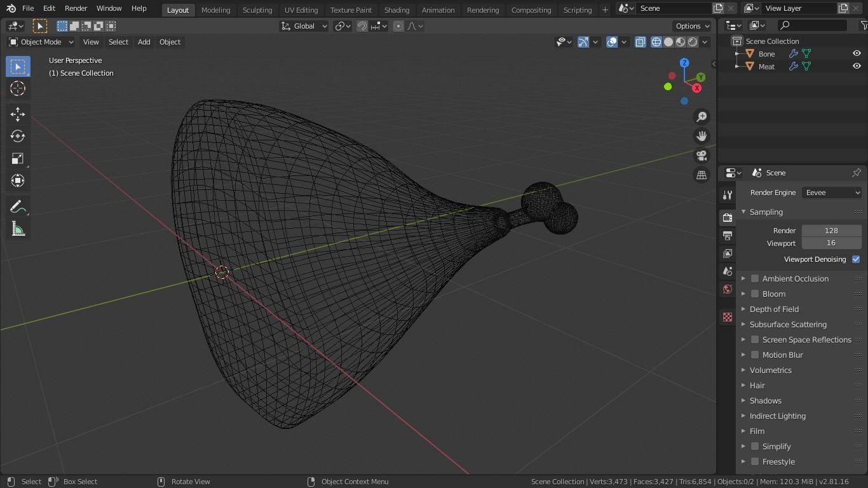Toggle X-ray mode
Image resolution: width=868 pixels, height=488 pixels.
640,42
